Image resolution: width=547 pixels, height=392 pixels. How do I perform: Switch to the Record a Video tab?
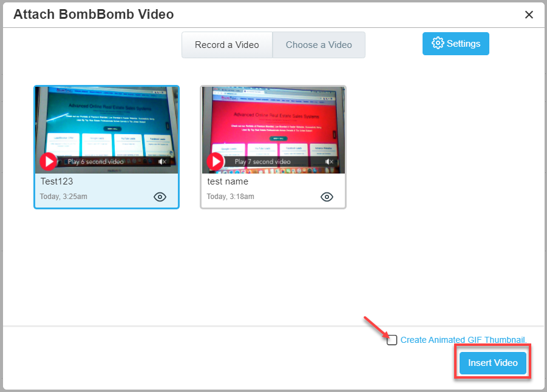pyautogui.click(x=227, y=45)
